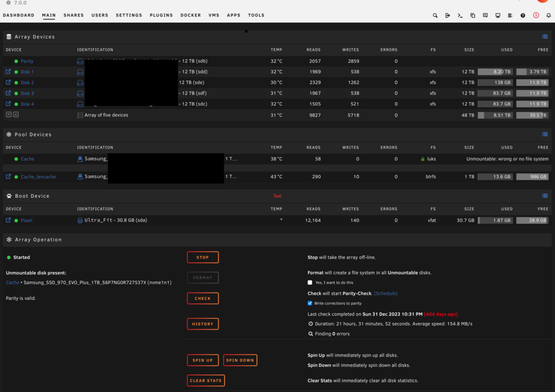Toggle the help question mark icon
555x392 pixels.
click(523, 15)
